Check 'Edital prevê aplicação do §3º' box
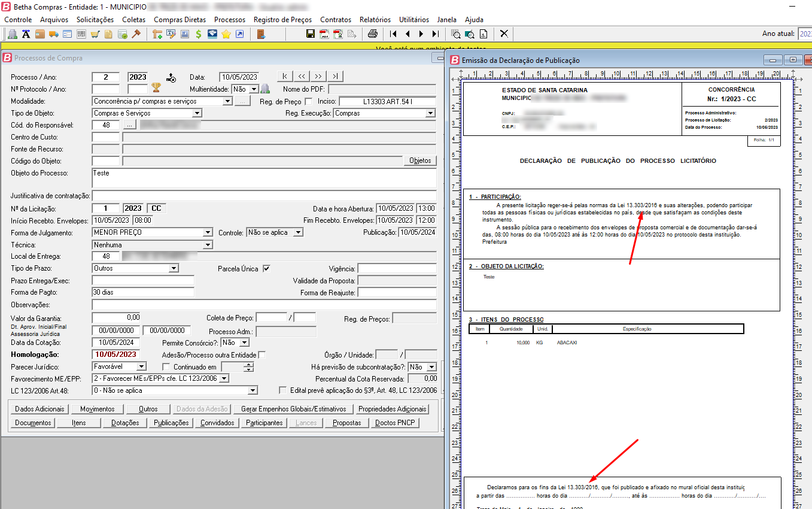Viewport: 812px width, 509px height. 283,390
